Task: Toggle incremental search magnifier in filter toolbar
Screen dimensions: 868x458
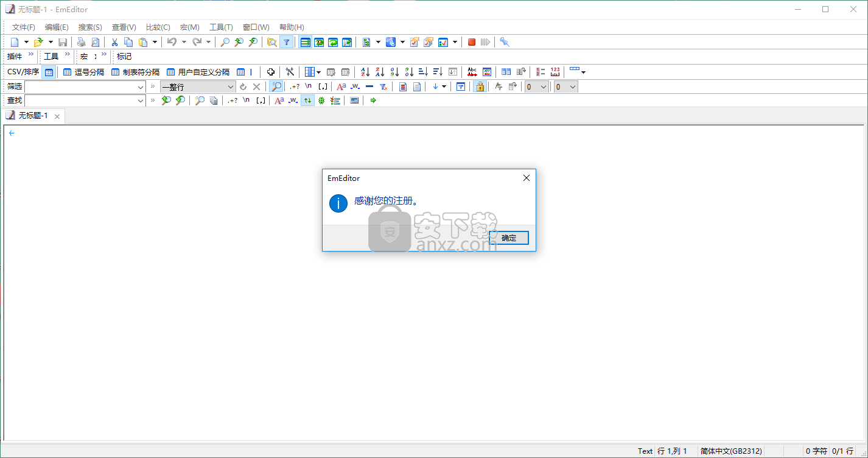Action: [x=276, y=86]
